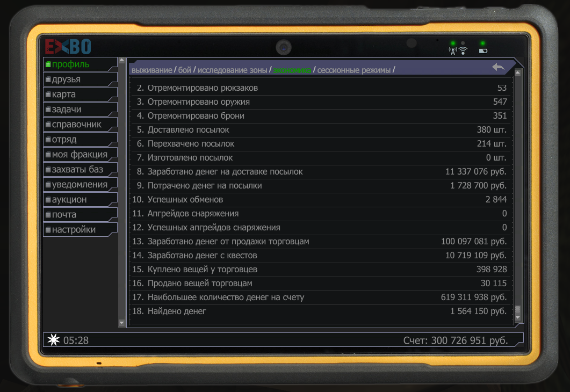Screen dimensions: 570x392
Task: Click the value 398 928
Action: click(x=492, y=269)
